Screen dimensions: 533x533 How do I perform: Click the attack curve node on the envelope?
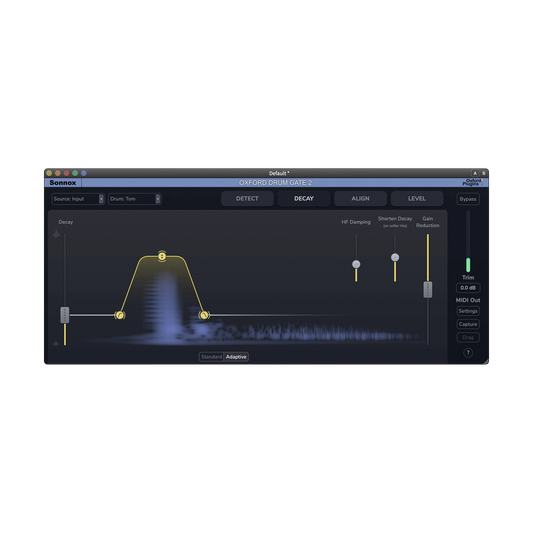pos(120,315)
